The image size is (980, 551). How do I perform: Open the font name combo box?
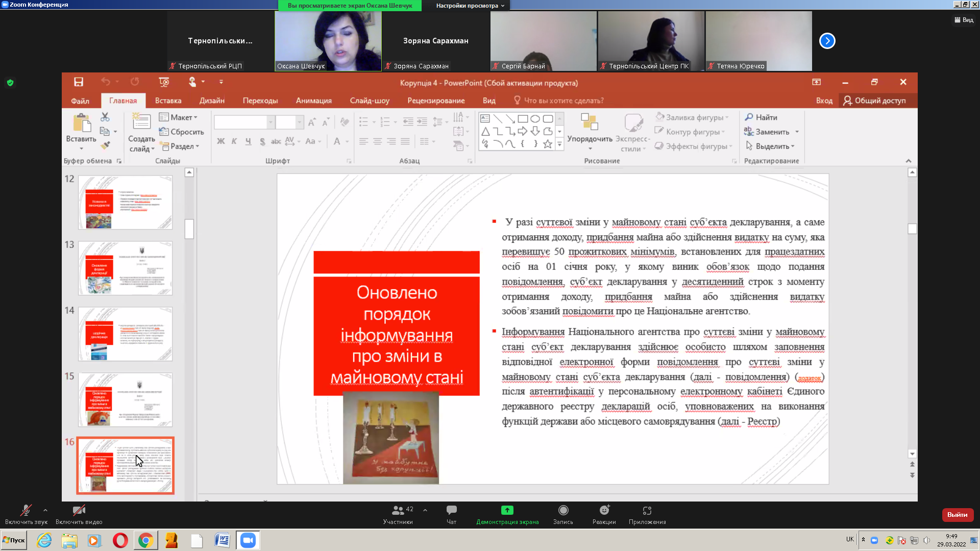point(244,122)
